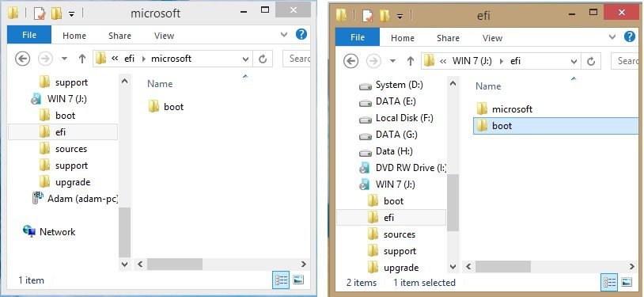Open the Home tab in microsoft window

pos(74,36)
